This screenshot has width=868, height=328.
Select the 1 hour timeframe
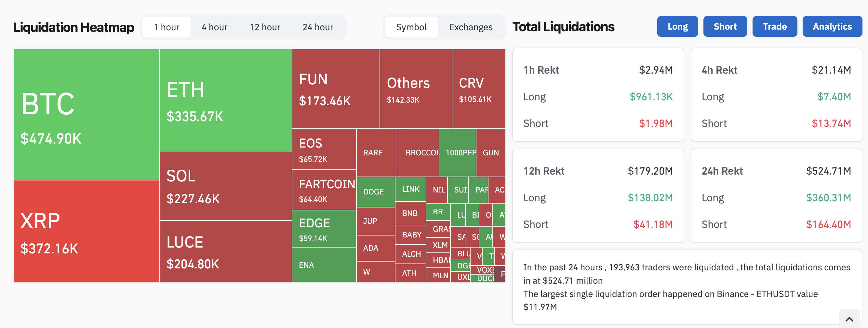point(167,27)
